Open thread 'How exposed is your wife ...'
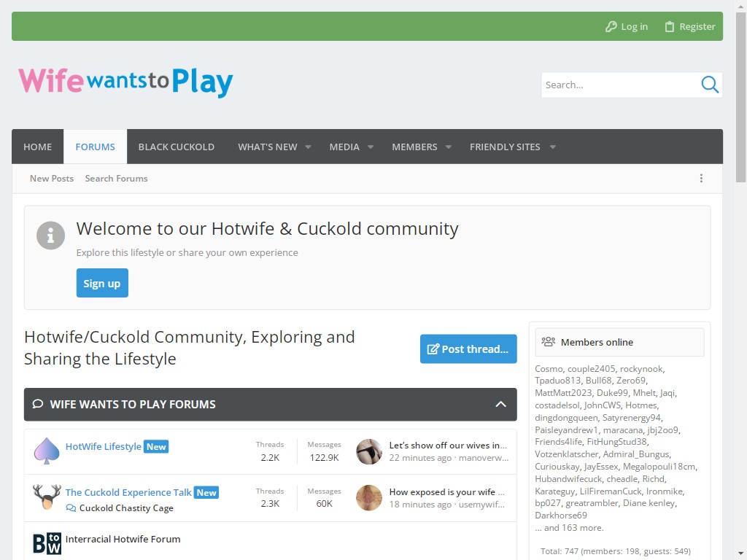This screenshot has width=747, height=560. 447,492
